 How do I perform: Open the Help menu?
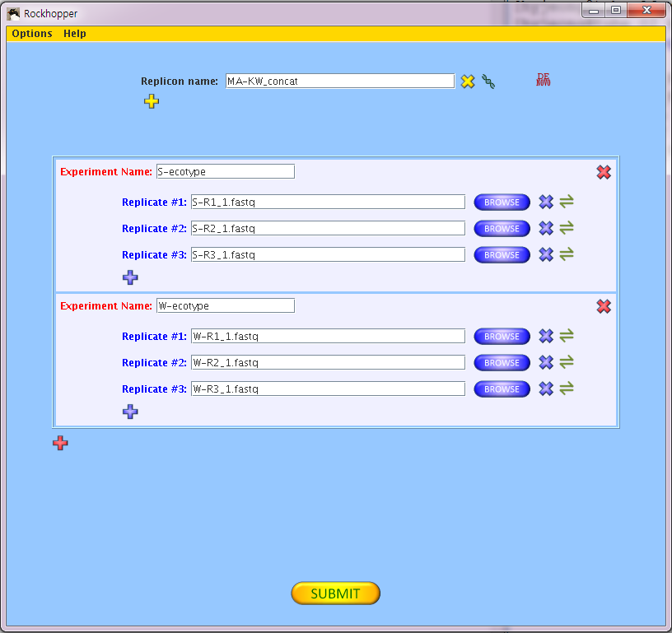tap(75, 34)
